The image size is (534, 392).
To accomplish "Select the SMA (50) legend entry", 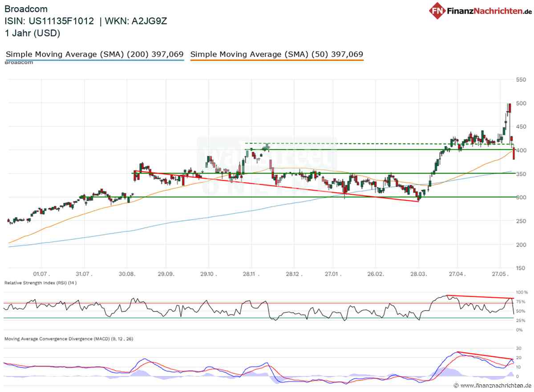I will [277, 54].
